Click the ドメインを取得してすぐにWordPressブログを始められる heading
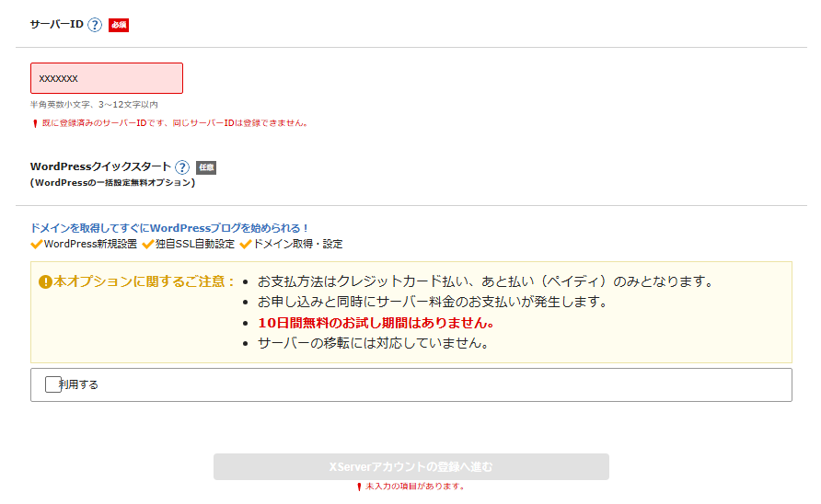Image resolution: width=821 pixels, height=504 pixels. point(170,228)
